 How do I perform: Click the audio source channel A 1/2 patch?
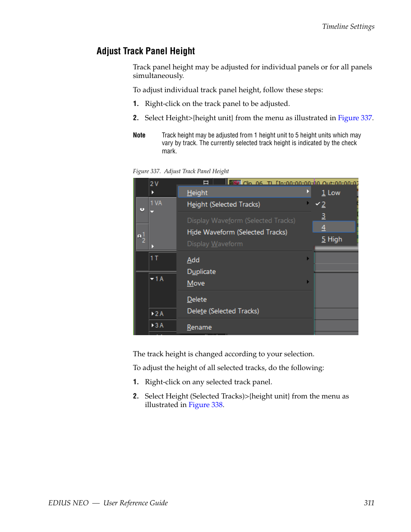(x=142, y=237)
